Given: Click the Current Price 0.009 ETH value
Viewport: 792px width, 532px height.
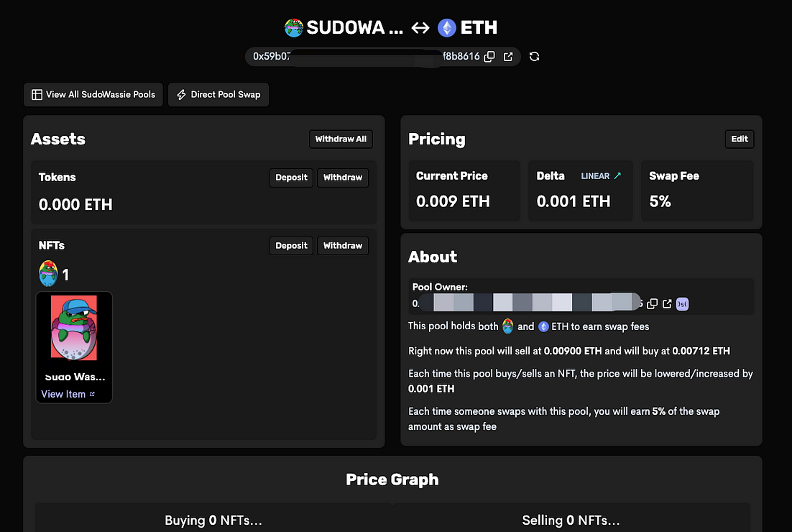Looking at the screenshot, I should tap(453, 201).
